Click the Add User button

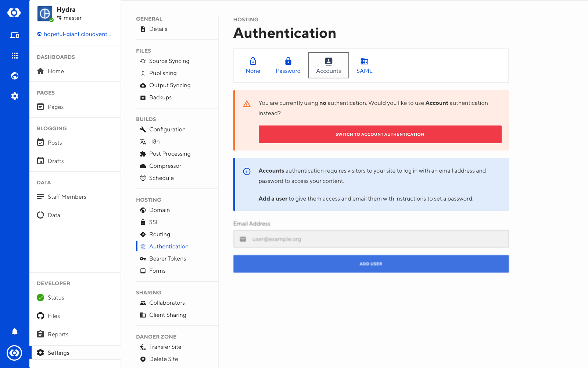click(371, 264)
